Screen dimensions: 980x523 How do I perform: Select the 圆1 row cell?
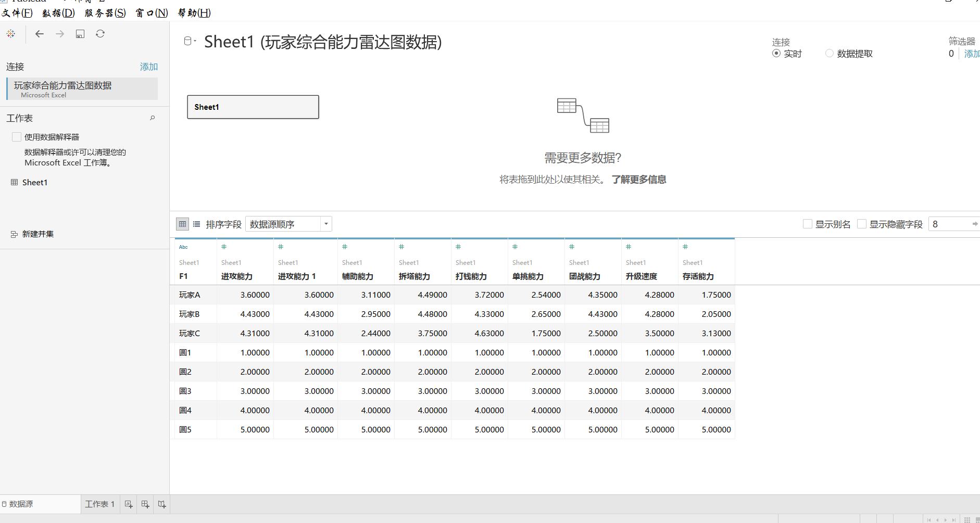196,353
